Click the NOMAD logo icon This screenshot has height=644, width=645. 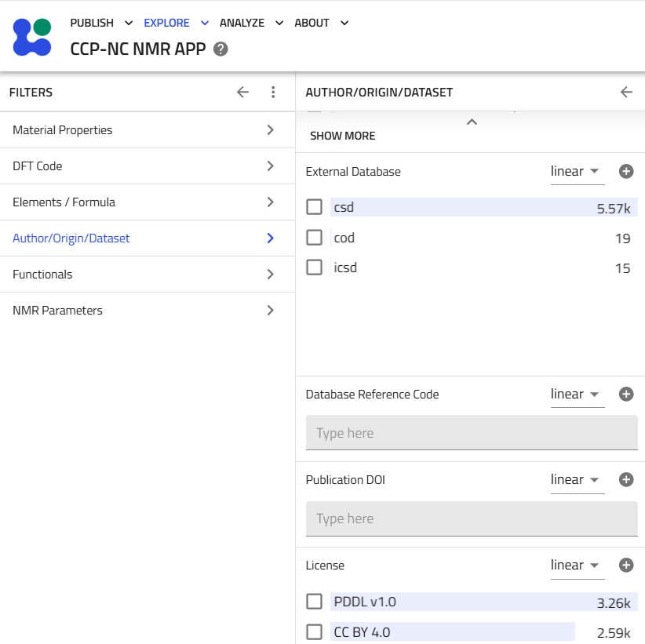32,37
